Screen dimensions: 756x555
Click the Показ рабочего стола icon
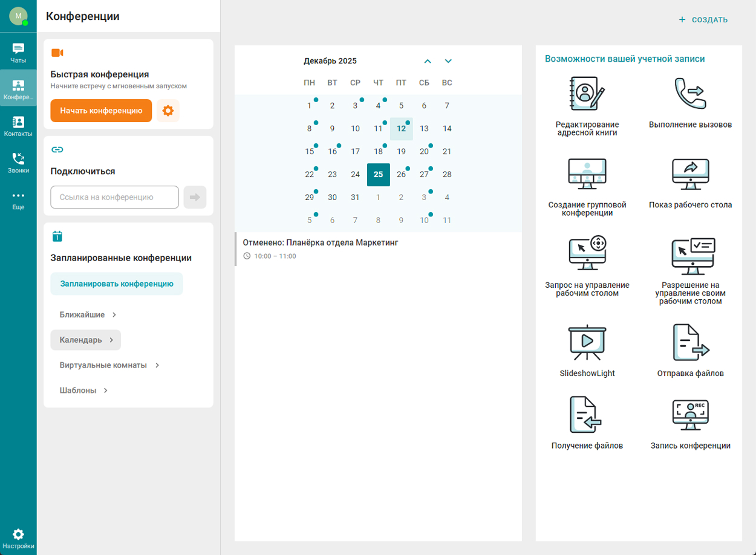[690, 175]
